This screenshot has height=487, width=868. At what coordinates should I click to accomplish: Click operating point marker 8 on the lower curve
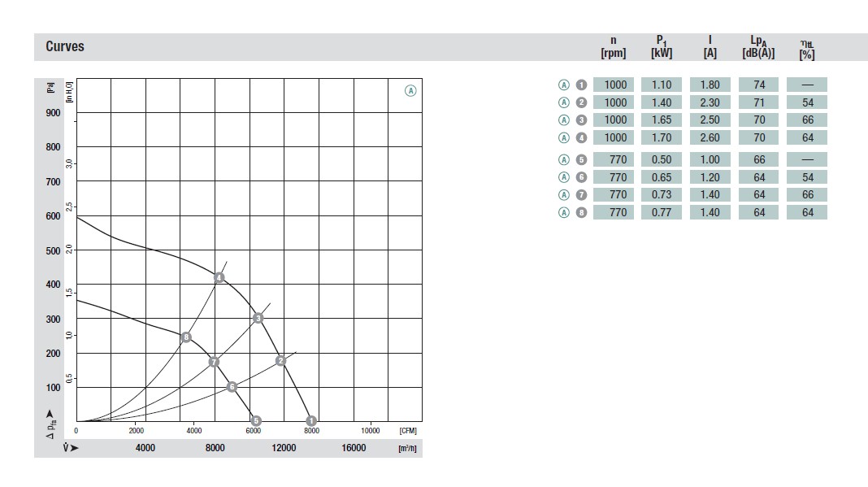click(187, 337)
